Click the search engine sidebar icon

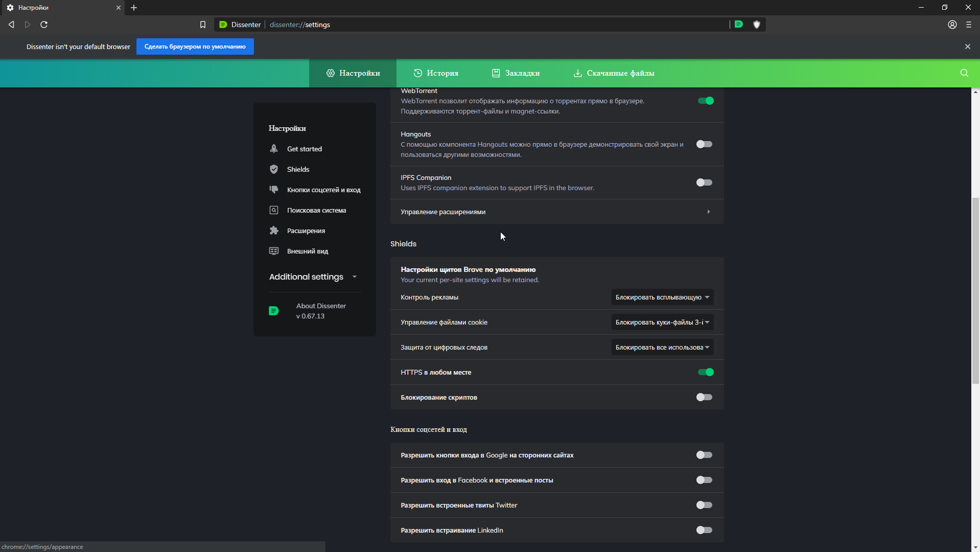[x=274, y=210]
